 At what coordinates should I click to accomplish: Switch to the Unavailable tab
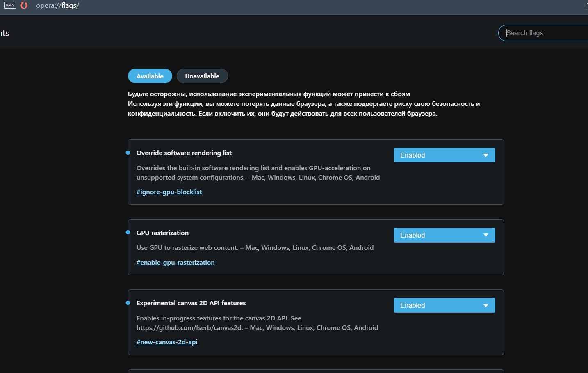(202, 76)
